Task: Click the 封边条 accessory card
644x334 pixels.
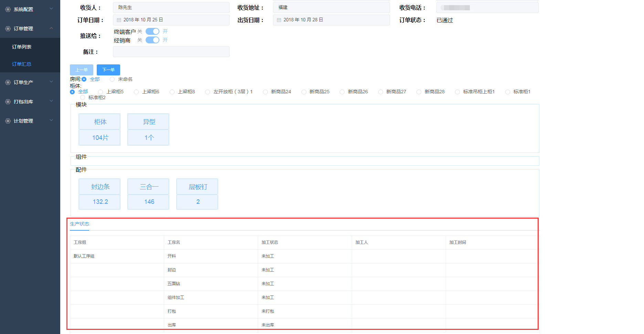Action: [99, 194]
